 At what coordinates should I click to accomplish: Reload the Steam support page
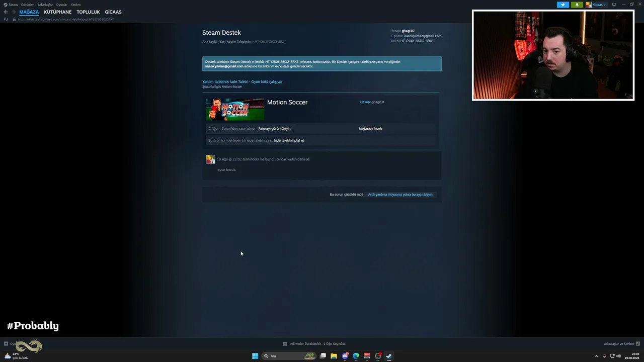coord(6,19)
